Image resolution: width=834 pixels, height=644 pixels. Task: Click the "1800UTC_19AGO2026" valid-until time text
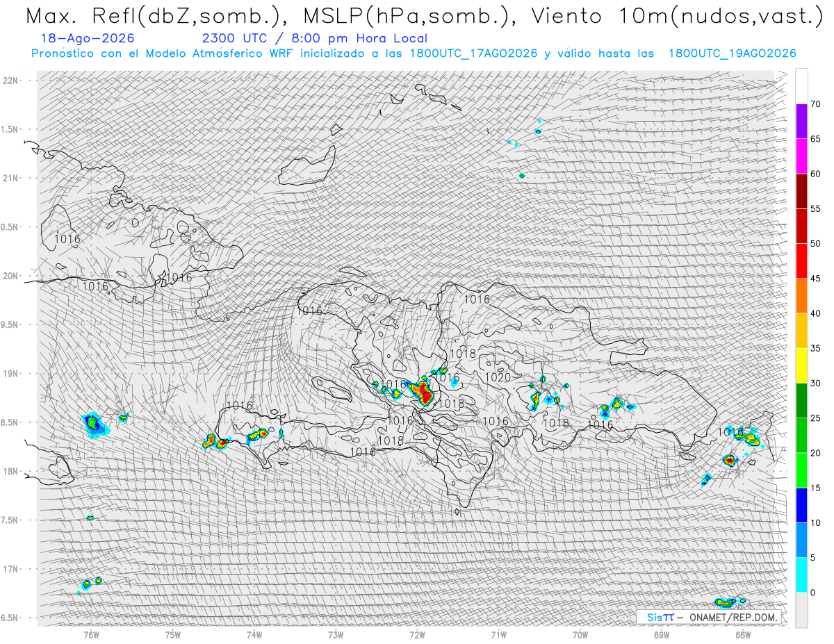pos(732,53)
